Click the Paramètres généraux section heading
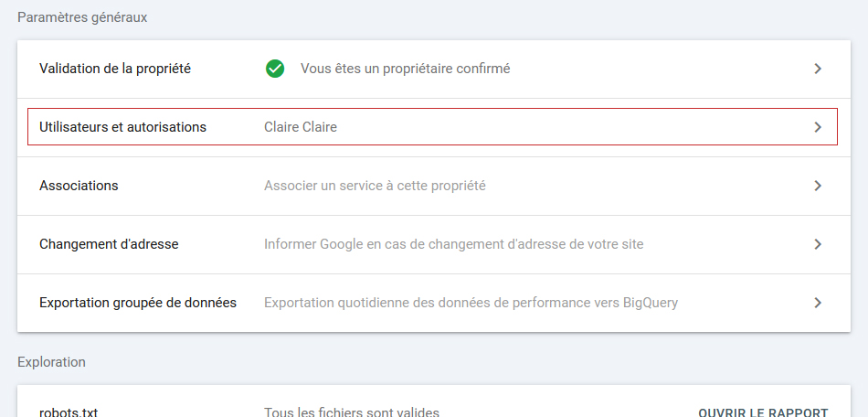 coord(82,17)
